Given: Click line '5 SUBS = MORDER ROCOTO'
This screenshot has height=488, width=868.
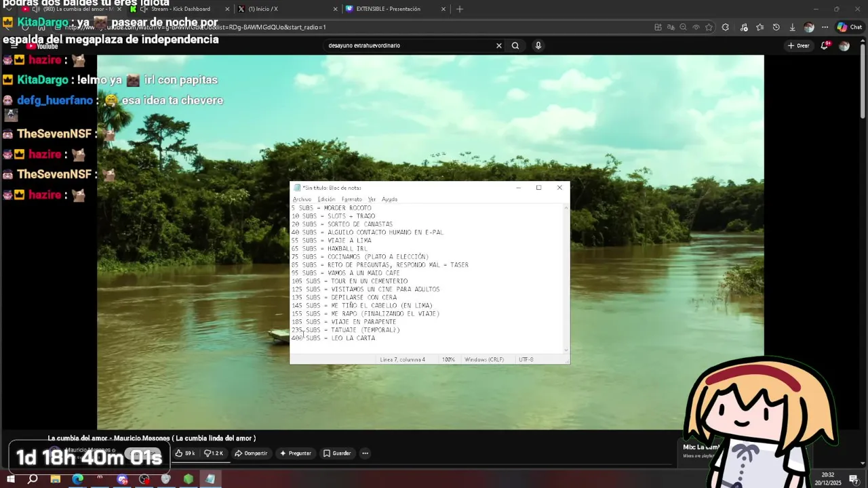Looking at the screenshot, I should point(332,208).
